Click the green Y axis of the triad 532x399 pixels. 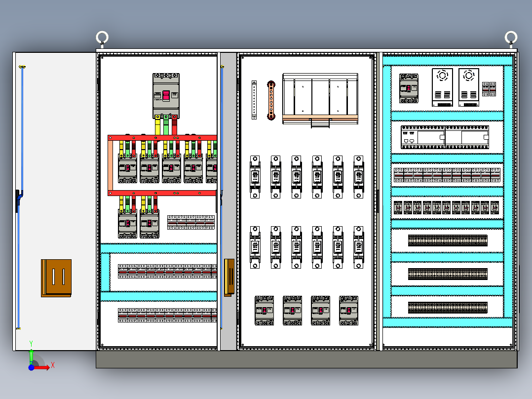coord(31,357)
